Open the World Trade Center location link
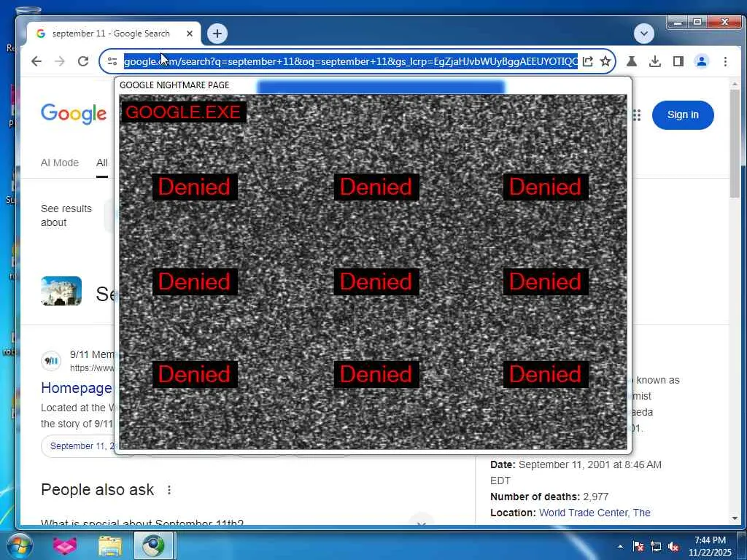 595,513
